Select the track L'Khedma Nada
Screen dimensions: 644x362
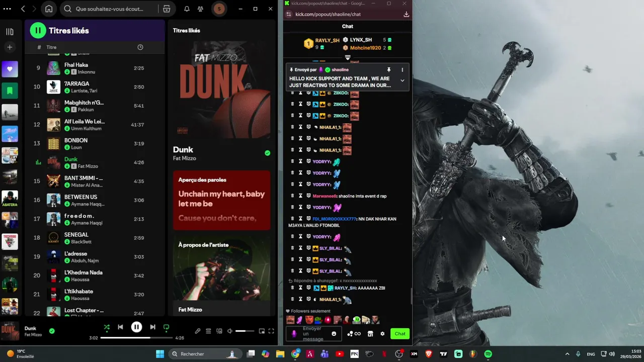(x=95, y=276)
